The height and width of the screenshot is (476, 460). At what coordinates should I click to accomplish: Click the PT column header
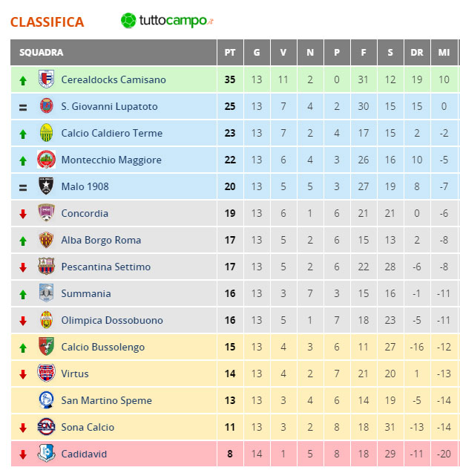point(230,53)
